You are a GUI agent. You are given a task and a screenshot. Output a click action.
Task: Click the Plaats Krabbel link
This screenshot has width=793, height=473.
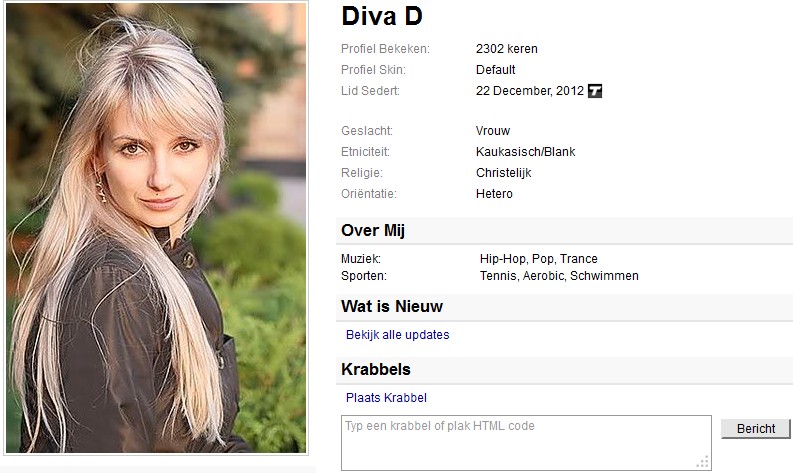tap(386, 398)
